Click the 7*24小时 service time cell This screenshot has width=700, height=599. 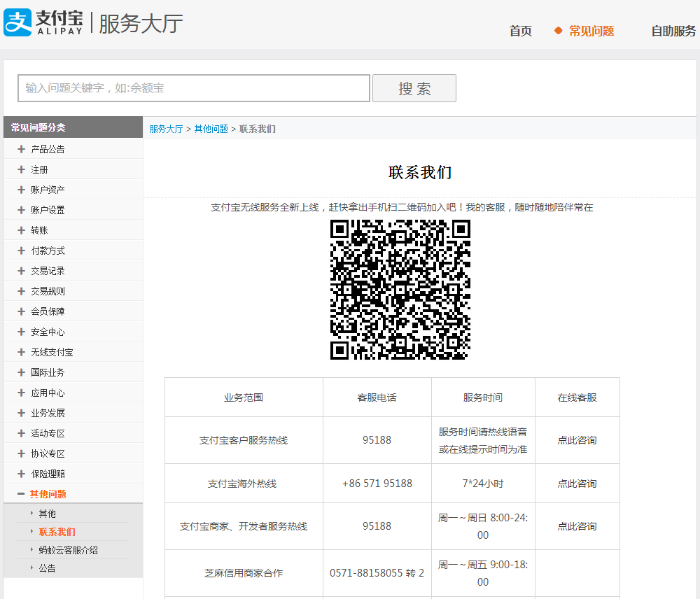tap(483, 484)
